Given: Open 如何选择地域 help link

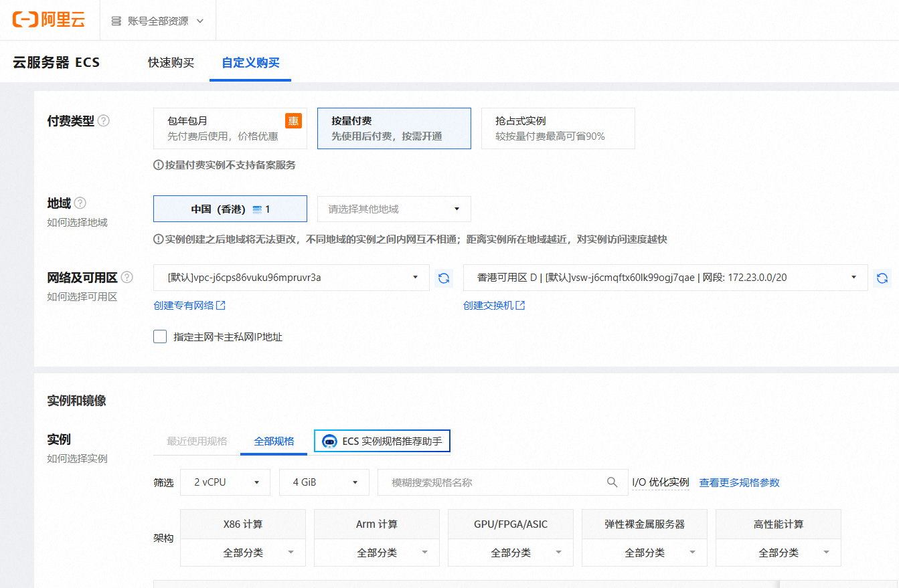Looking at the screenshot, I should tap(77, 222).
